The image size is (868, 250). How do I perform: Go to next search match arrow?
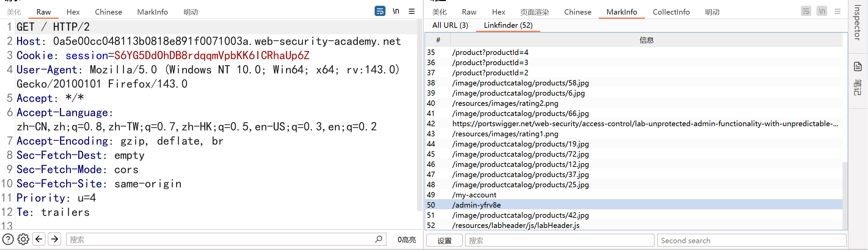55,239
